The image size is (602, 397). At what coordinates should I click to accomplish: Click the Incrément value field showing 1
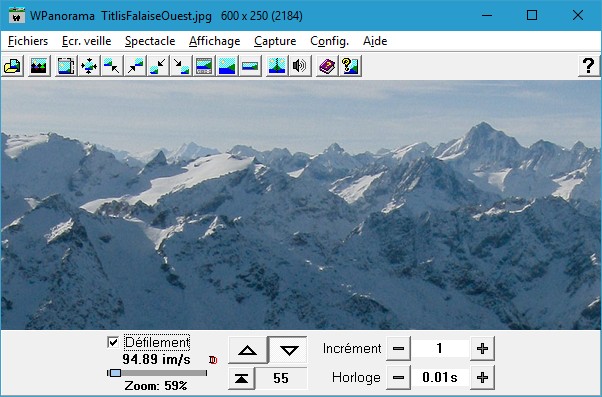click(440, 349)
